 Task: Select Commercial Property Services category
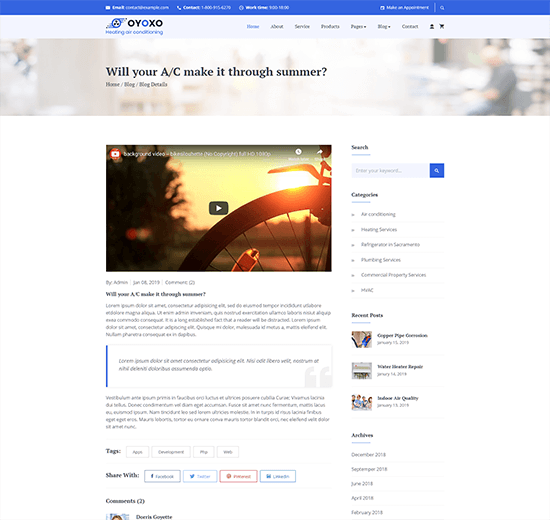click(394, 275)
